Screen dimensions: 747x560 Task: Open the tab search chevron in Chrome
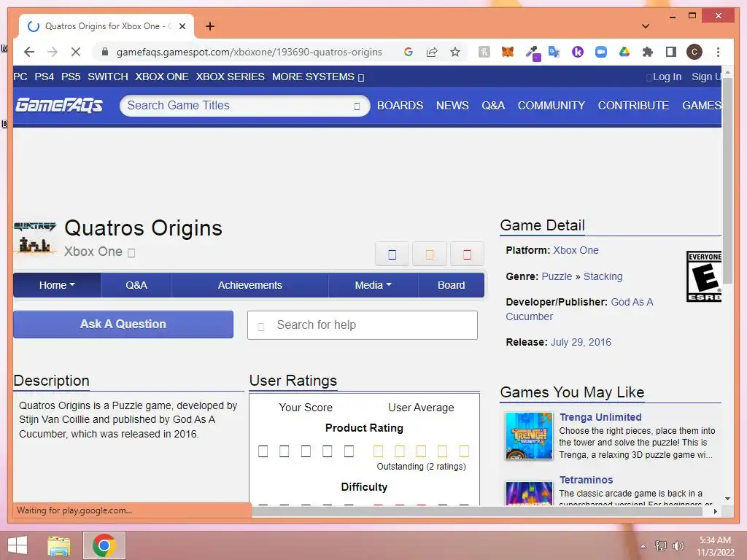646,26
